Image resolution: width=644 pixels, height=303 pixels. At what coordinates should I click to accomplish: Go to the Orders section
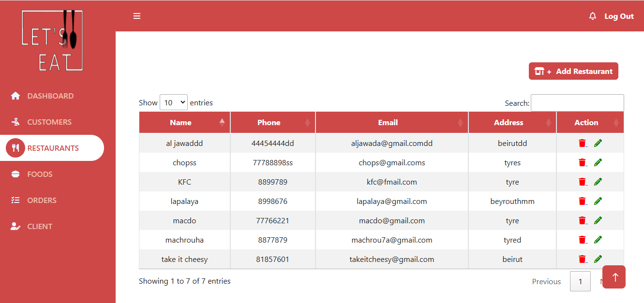coord(42,201)
